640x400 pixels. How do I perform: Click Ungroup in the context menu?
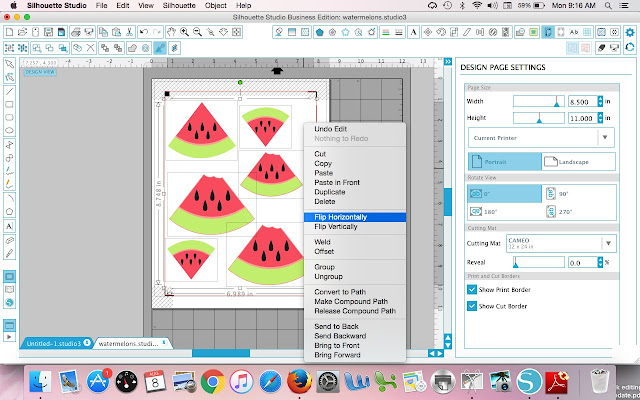[328, 276]
